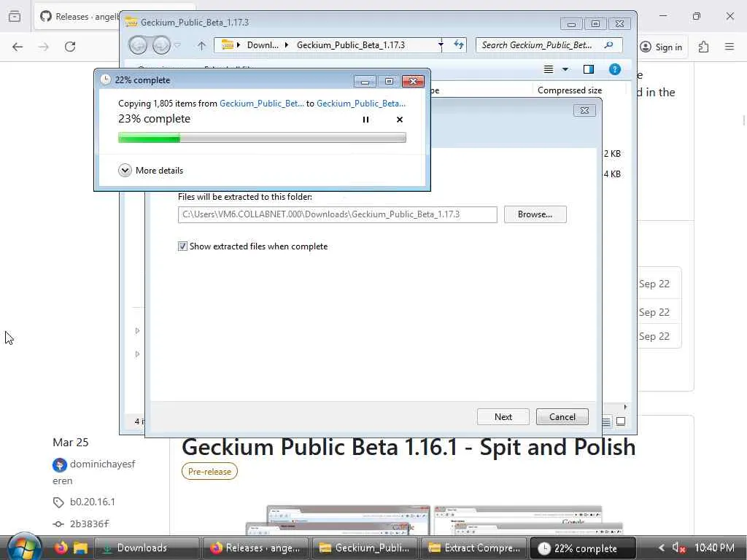Click Next in the extract wizard
Image resolution: width=747 pixels, height=560 pixels.
click(x=503, y=416)
